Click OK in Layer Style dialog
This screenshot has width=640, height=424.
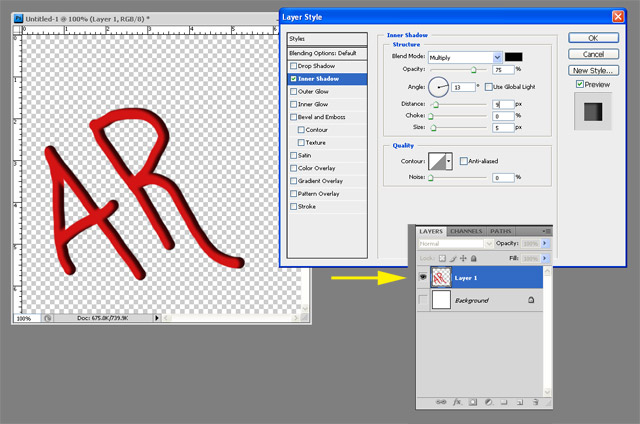[593, 38]
